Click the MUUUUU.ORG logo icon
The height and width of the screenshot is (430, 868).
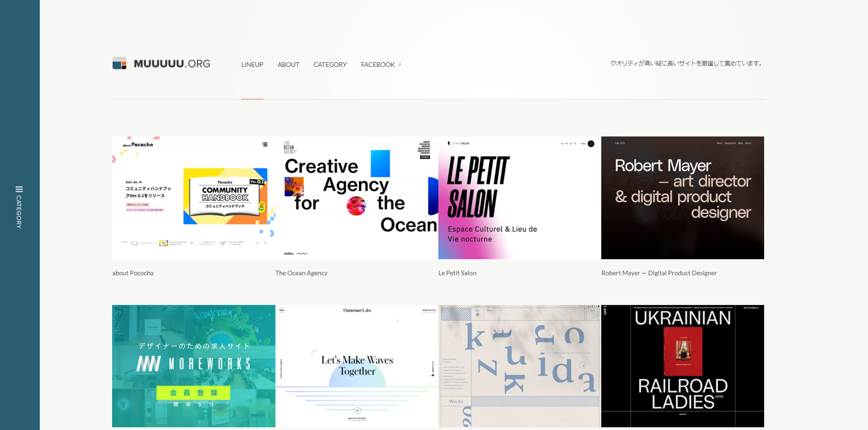coord(119,63)
